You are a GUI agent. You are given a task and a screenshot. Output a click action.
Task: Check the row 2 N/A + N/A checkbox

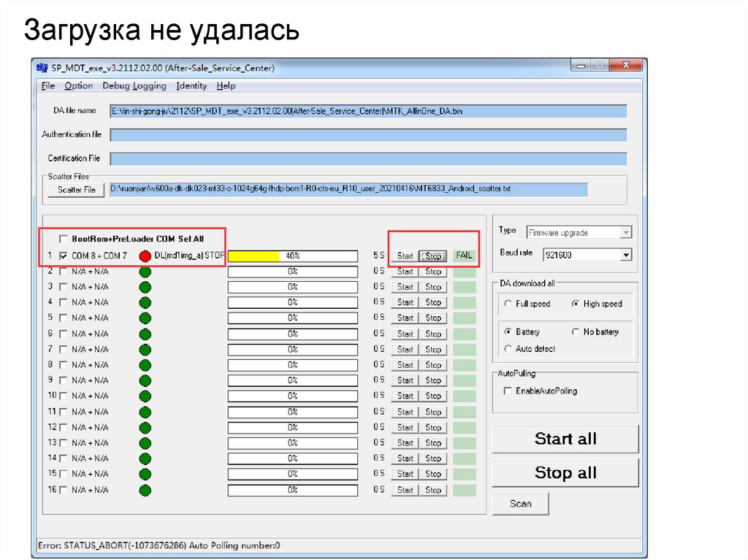pos(63,272)
